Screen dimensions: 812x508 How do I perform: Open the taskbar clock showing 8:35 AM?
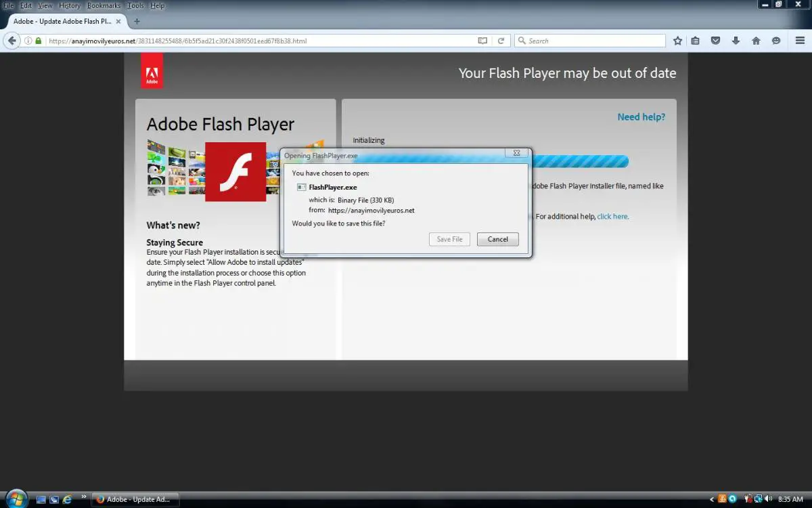[x=790, y=499]
